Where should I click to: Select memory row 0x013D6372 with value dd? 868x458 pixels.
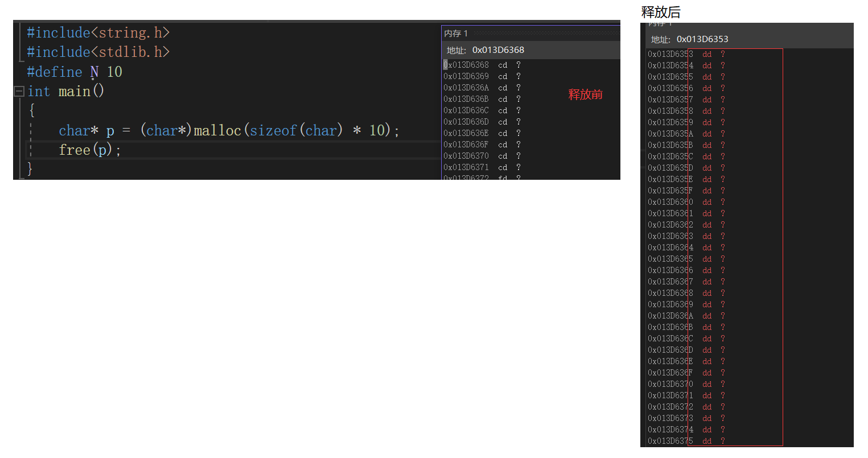[686, 407]
